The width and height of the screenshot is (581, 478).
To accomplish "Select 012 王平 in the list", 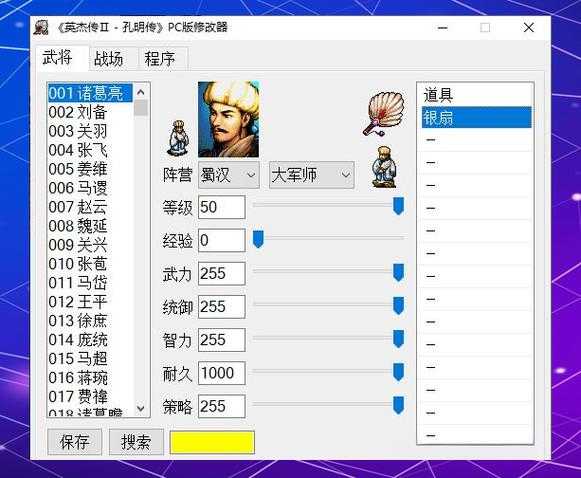I will (90, 302).
